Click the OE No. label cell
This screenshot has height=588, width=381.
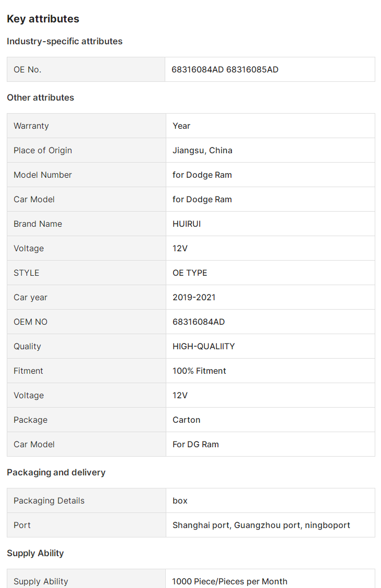pos(28,69)
